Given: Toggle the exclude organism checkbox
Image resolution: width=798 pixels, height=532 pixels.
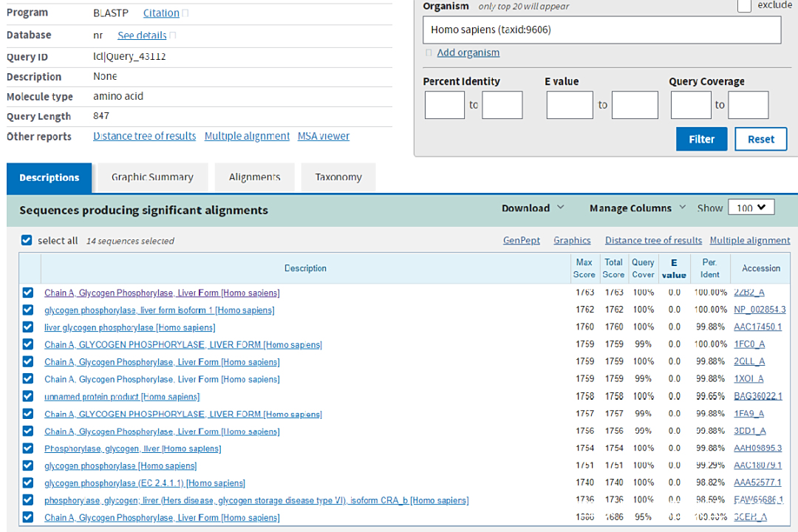Looking at the screenshot, I should tap(744, 6).
